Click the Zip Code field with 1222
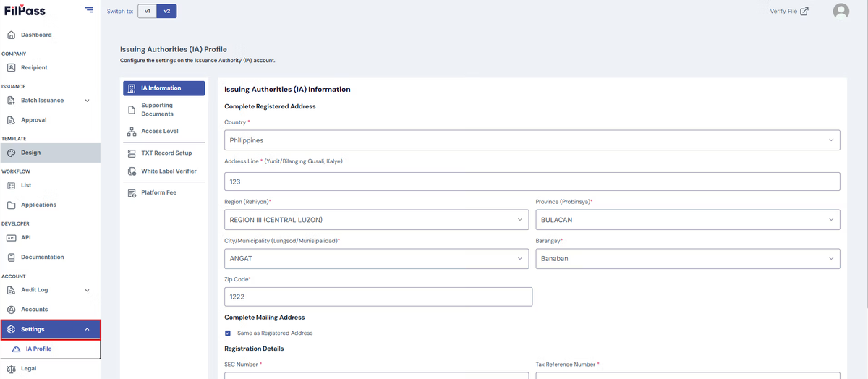This screenshot has width=868, height=379. click(378, 297)
